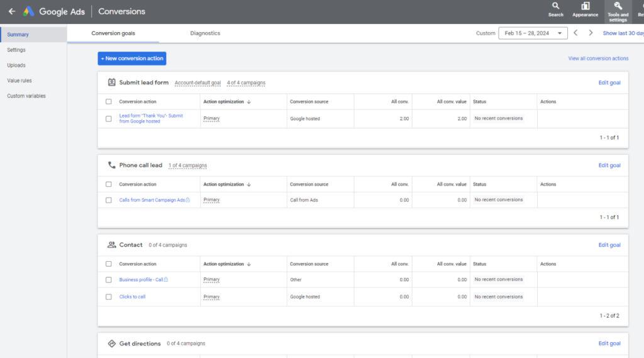This screenshot has width=644, height=358.
Task: Open Business profile - Call conversion action
Action: click(x=141, y=279)
